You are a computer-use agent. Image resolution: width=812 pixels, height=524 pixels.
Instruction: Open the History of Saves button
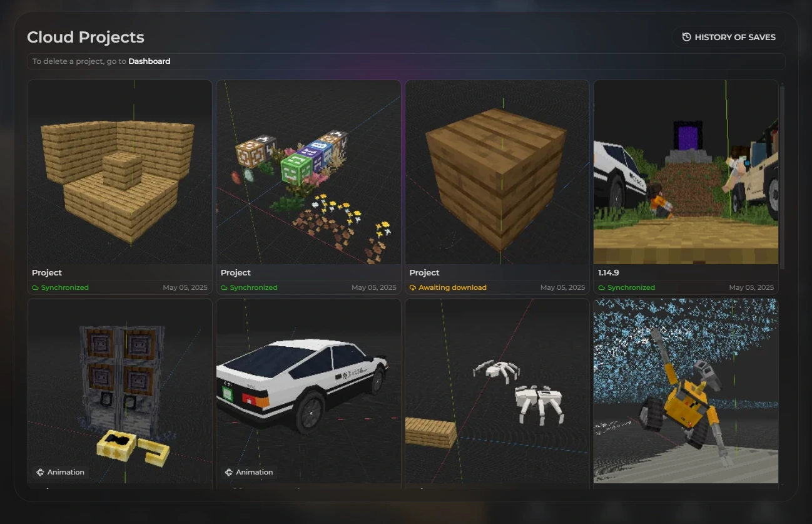729,37
